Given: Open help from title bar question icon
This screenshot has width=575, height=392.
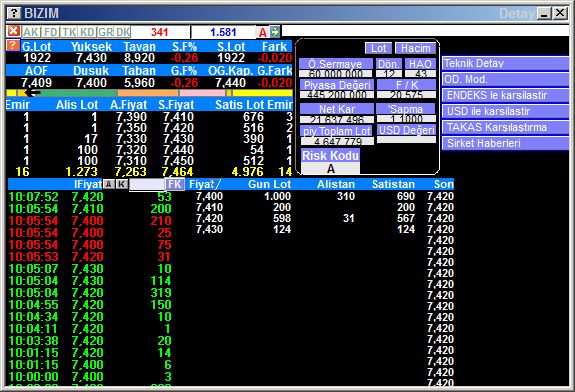Looking at the screenshot, I should pyautogui.click(x=14, y=13).
